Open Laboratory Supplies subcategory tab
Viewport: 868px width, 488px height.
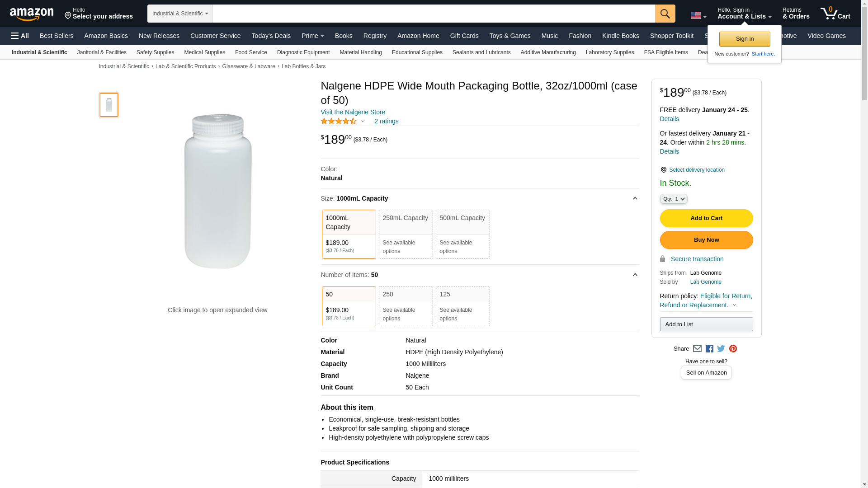(x=609, y=52)
